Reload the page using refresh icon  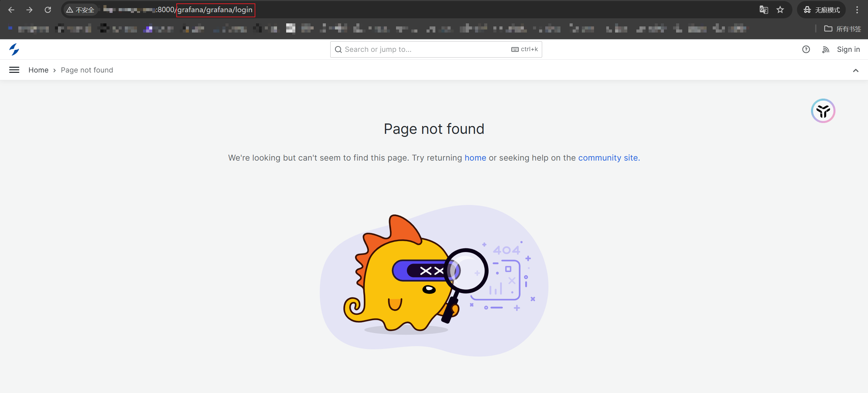click(48, 10)
